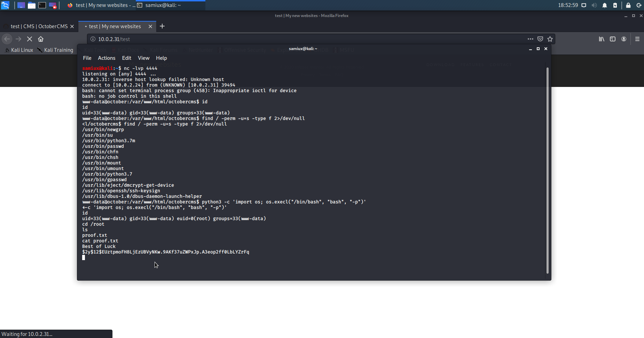This screenshot has width=644, height=338.
Task: Show site information icon in address bar
Action: pyautogui.click(x=93, y=39)
